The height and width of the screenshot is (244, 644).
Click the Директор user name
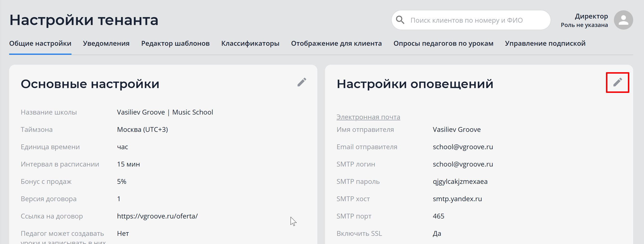pos(591,16)
